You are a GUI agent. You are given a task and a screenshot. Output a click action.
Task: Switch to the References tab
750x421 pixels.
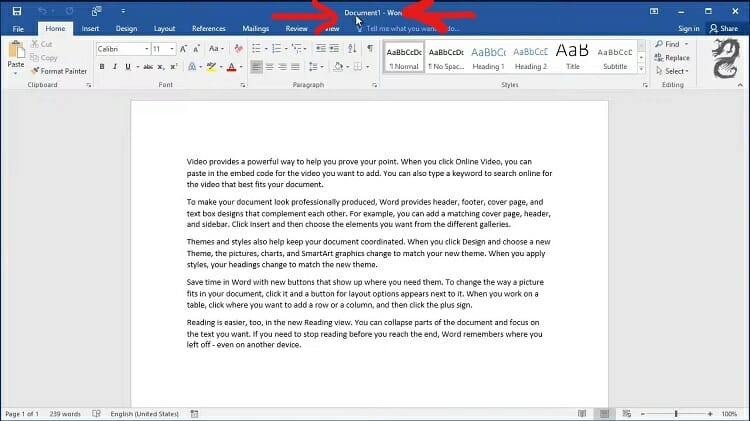click(x=209, y=29)
